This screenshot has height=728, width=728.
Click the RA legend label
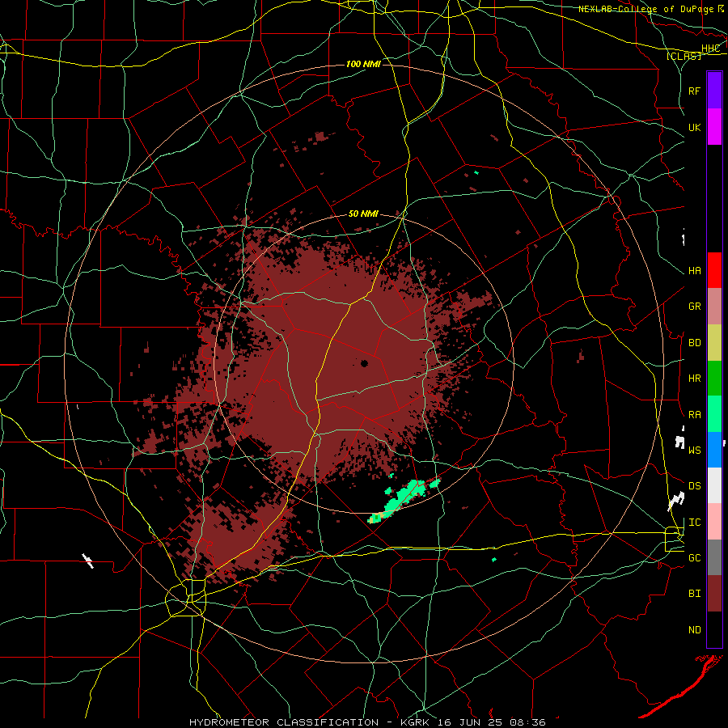coord(694,415)
